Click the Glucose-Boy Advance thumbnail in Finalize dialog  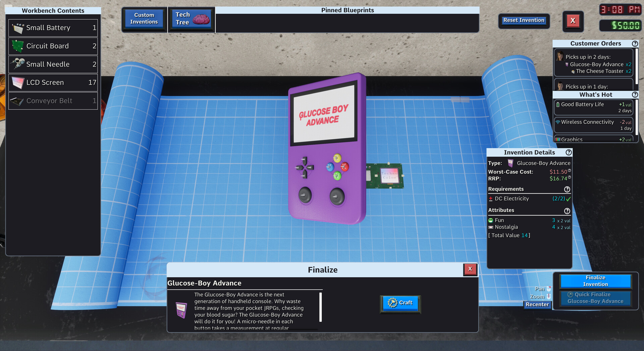tap(181, 310)
